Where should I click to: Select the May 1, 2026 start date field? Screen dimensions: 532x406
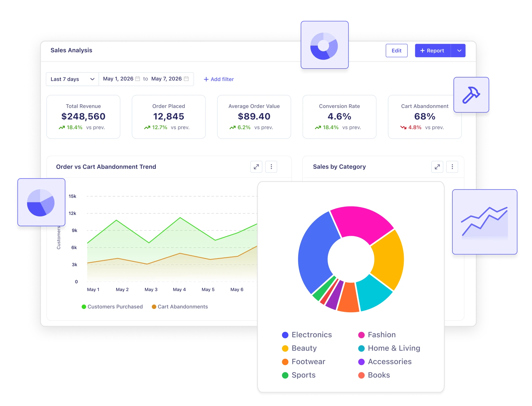point(118,79)
